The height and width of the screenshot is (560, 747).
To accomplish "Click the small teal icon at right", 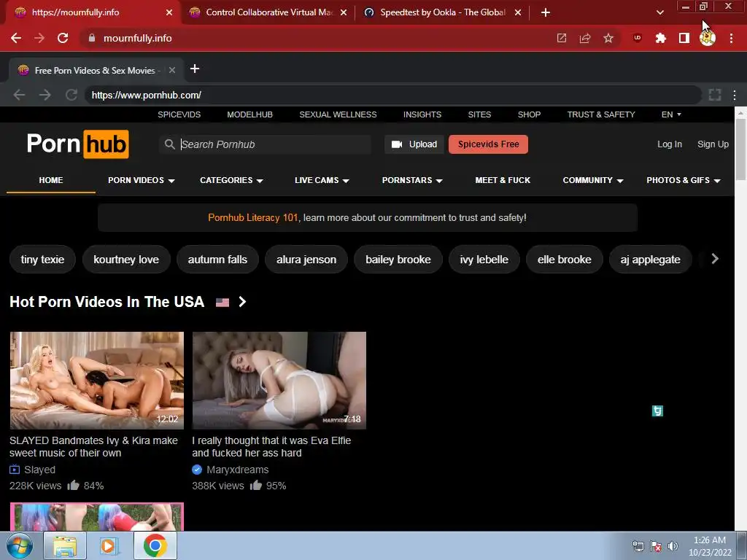I will [x=657, y=411].
